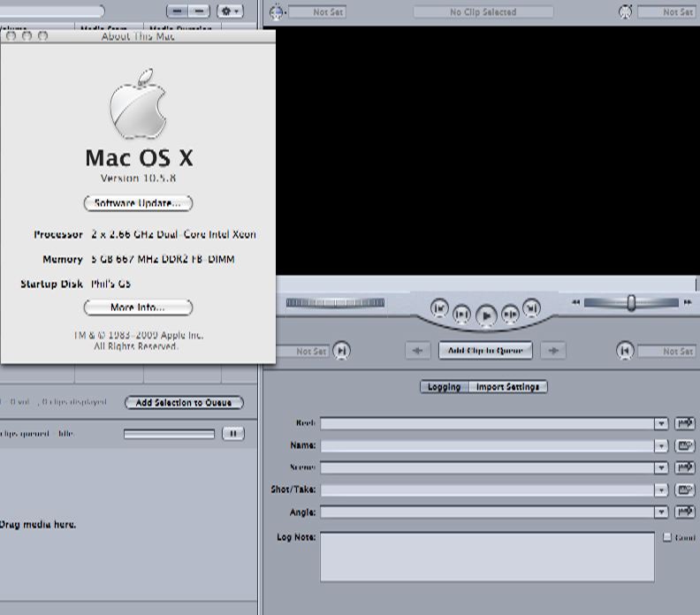This screenshot has width=700, height=615.
Task: Click the preview scrubber bar under the video
Action: [486, 284]
